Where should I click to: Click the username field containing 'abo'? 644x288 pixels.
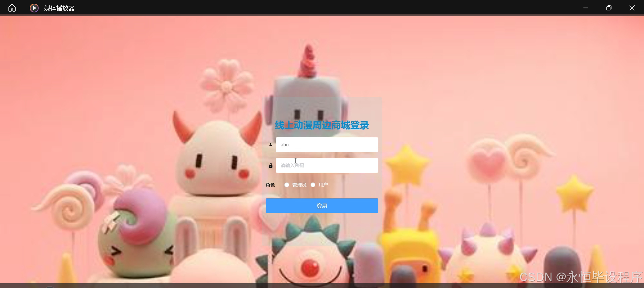click(x=327, y=145)
